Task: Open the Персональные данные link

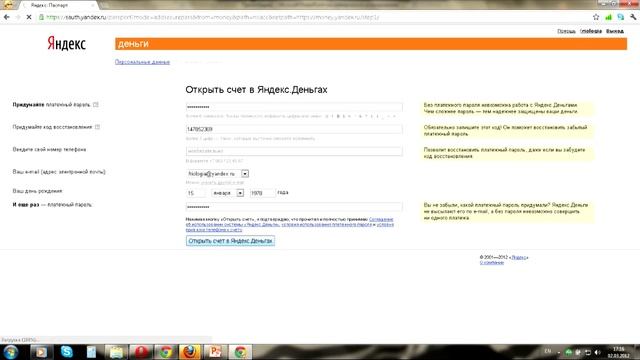Action: click(142, 62)
